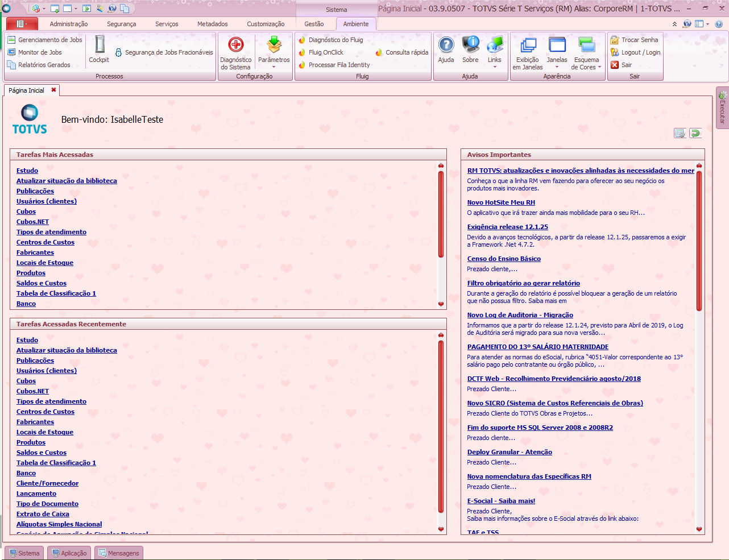Click the copy documents icon in quick access toolbar
Viewport: 729px width, 560px height.
tap(125, 9)
